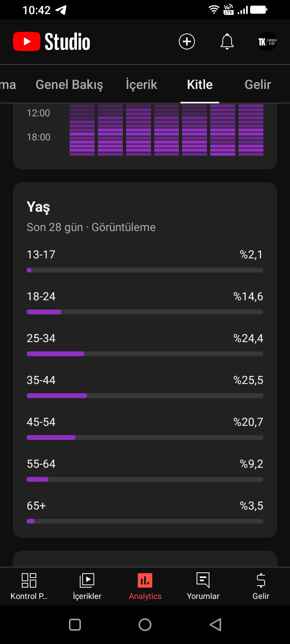Open the Gelir tab at top
Screen dimensions: 290x644
click(x=258, y=85)
